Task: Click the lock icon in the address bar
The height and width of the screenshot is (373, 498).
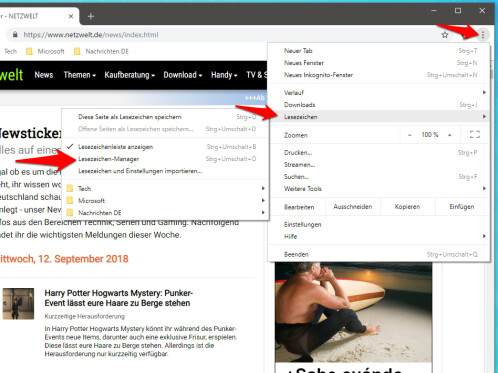Action: click(x=15, y=35)
